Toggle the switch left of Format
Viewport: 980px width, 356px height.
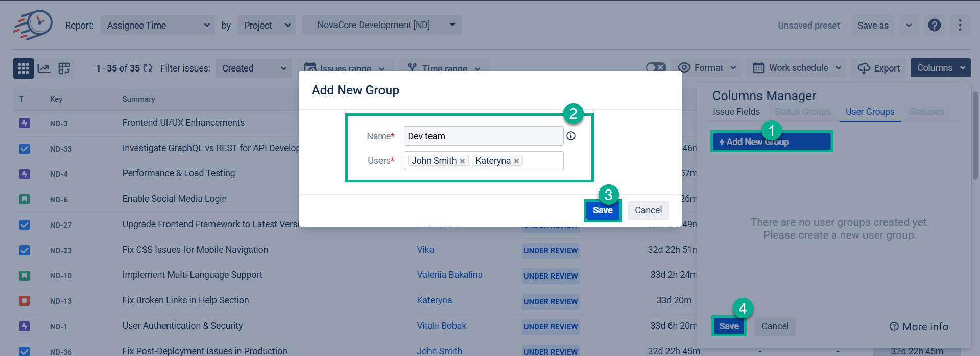pos(656,67)
